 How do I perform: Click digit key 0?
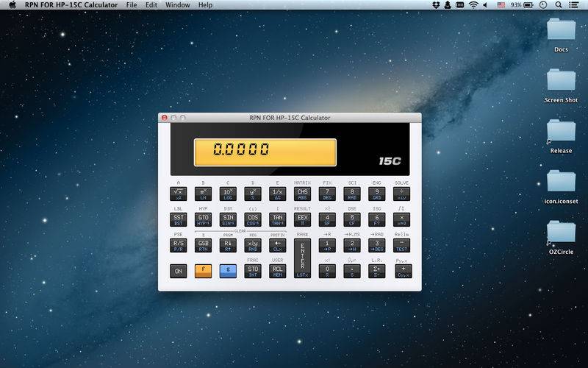[327, 271]
